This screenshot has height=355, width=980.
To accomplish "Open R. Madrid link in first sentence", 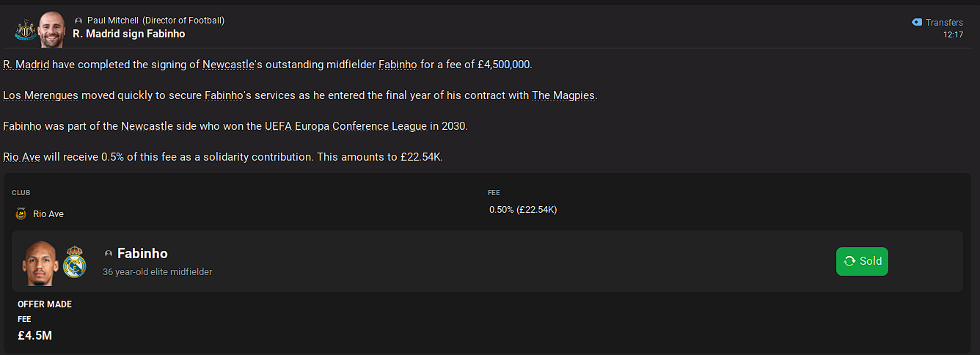I will 26,65.
